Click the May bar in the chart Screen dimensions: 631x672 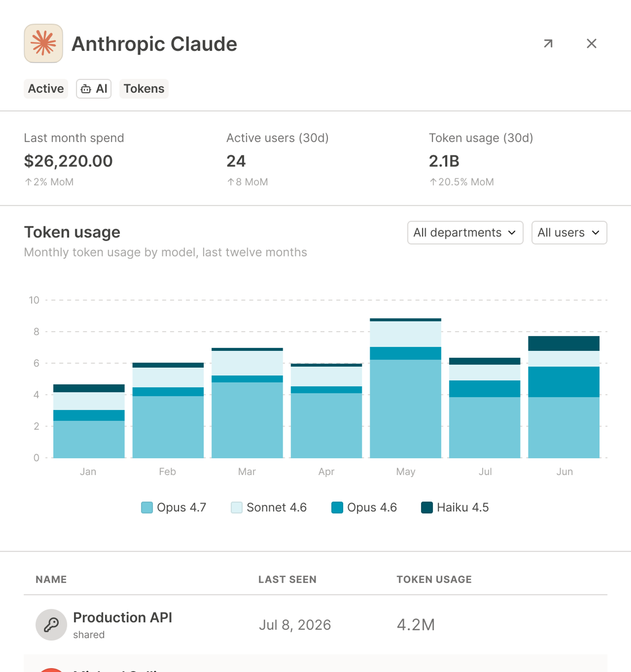click(x=405, y=388)
